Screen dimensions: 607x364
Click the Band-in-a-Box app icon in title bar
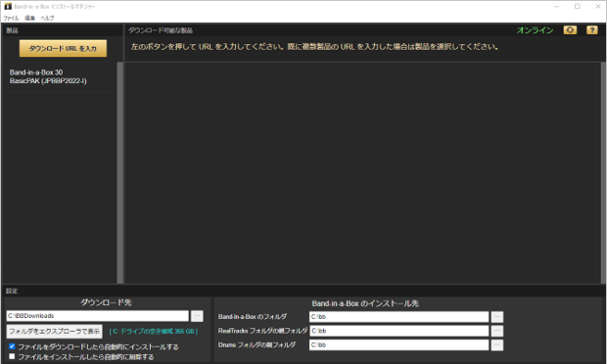click(8, 6)
